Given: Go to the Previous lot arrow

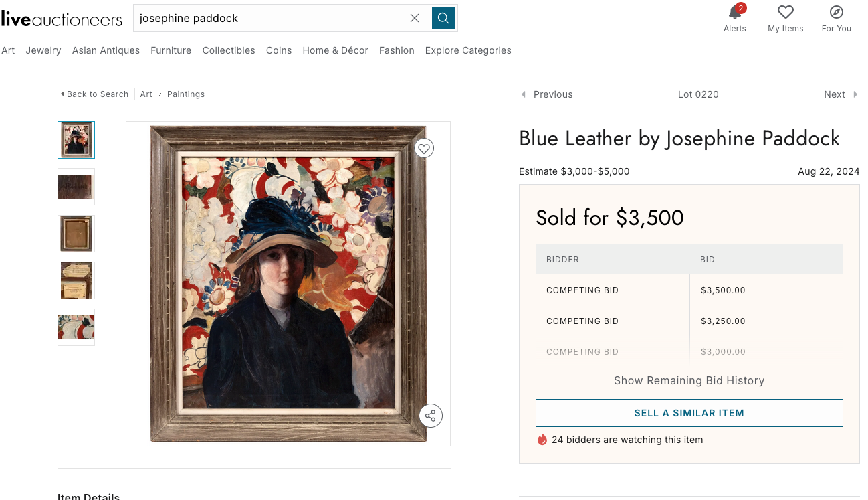Looking at the screenshot, I should click(x=524, y=94).
